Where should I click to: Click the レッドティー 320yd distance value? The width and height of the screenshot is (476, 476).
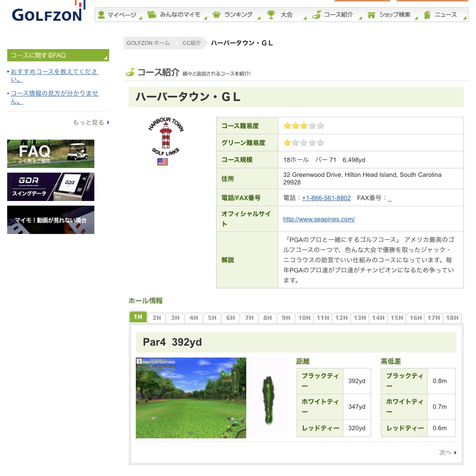coord(357,428)
